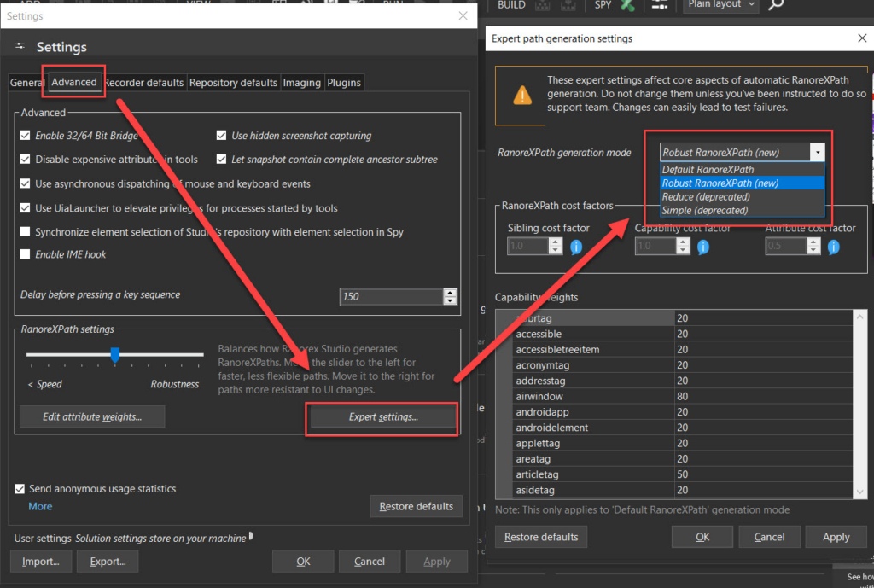Click Apply in the Expert path generation dialog
The height and width of the screenshot is (588, 874).
[x=836, y=537]
